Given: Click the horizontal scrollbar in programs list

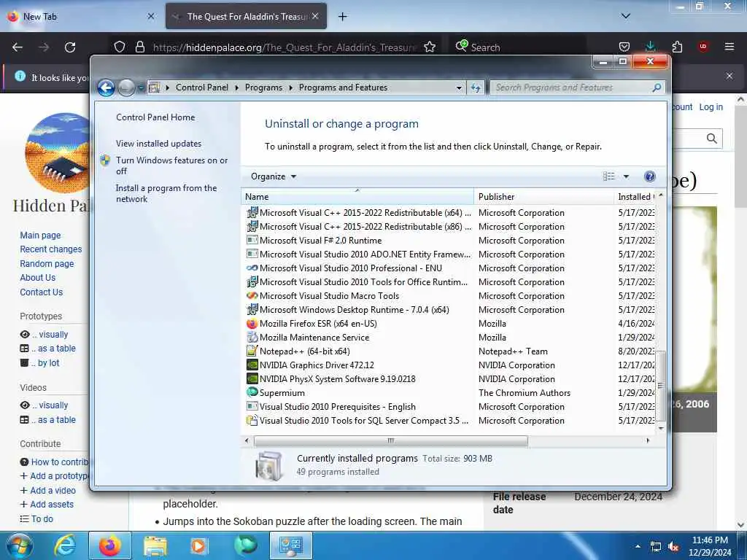Looking at the screenshot, I should click(391, 440).
